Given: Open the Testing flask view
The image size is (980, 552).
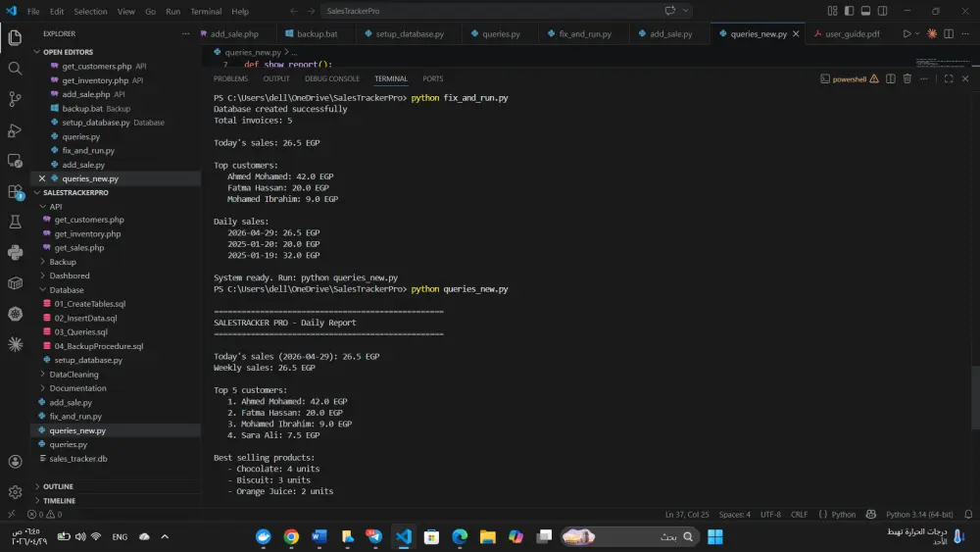Looking at the screenshot, I should coord(15,222).
